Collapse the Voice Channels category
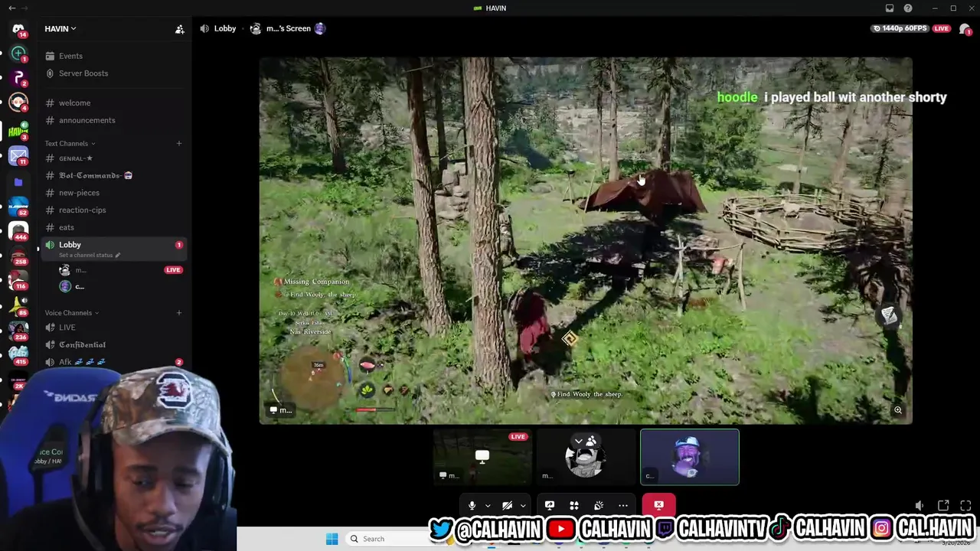The height and width of the screenshot is (551, 980). (71, 313)
